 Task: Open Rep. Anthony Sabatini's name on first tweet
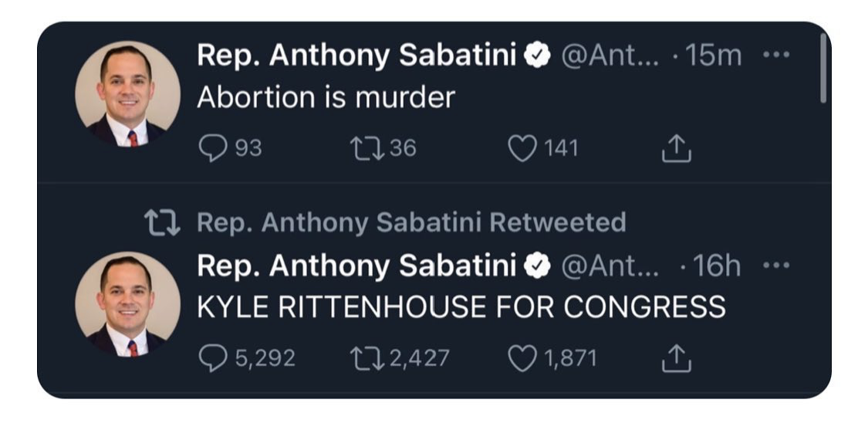tap(356, 56)
